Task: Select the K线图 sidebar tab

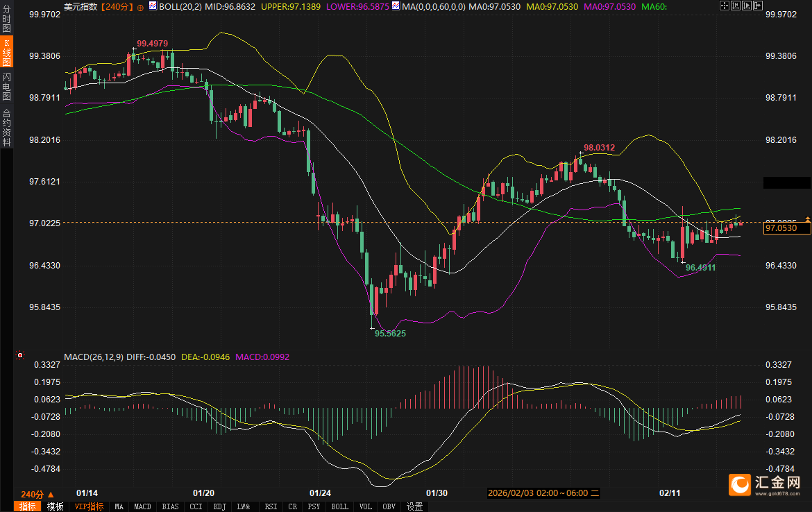Action: click(x=6, y=53)
